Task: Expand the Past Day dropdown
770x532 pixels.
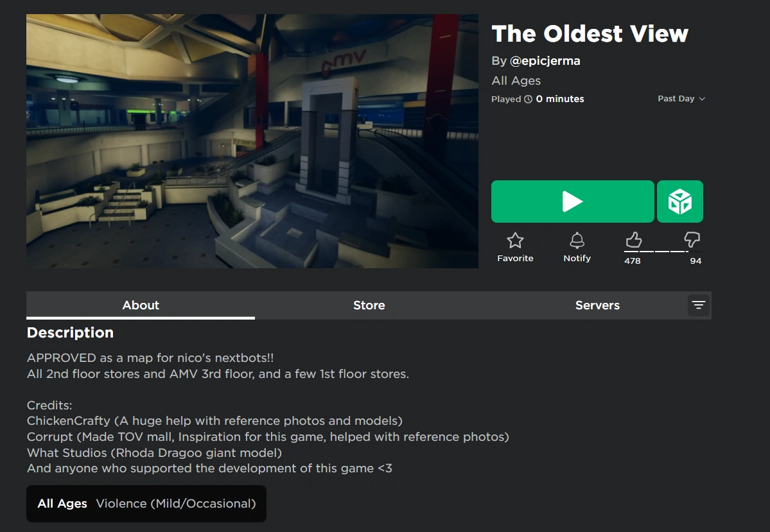Action: (x=681, y=99)
